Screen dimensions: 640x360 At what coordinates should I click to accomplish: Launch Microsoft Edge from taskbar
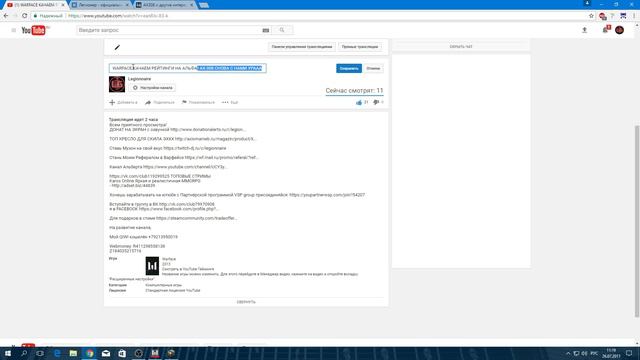tap(57, 353)
